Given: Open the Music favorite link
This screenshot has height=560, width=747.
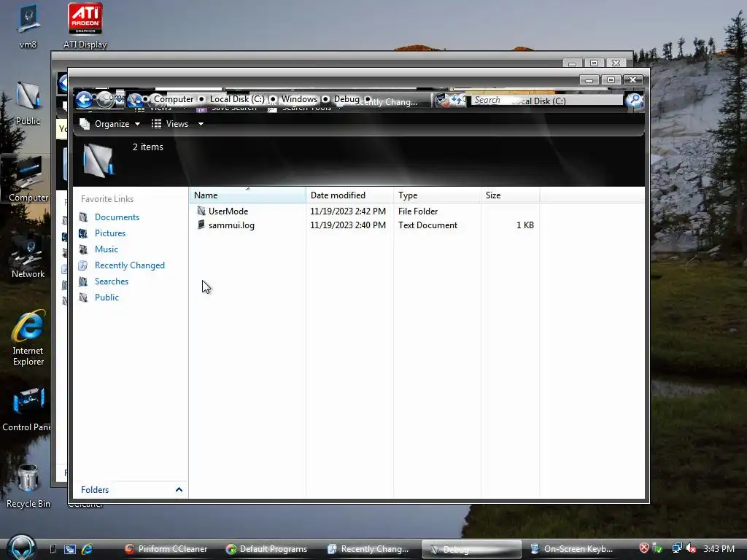Looking at the screenshot, I should 107,249.
